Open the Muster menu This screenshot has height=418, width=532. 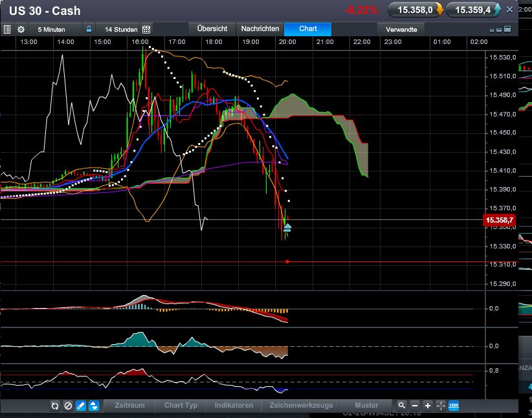click(x=366, y=406)
